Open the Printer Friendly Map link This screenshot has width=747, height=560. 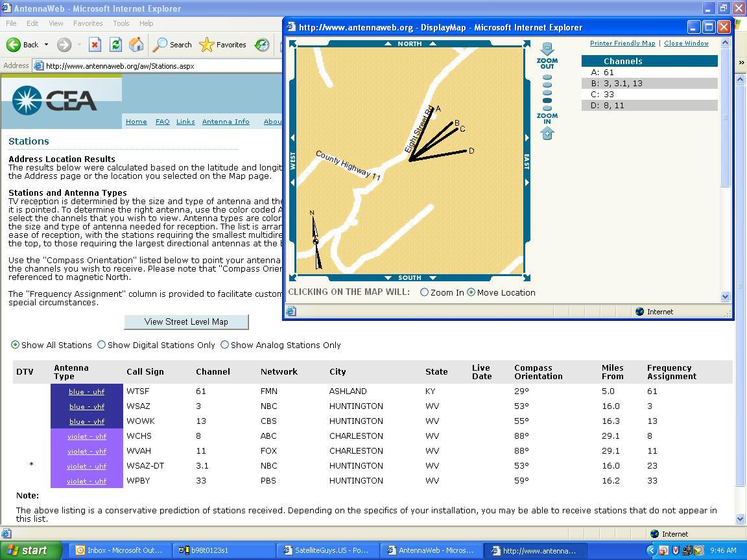pyautogui.click(x=622, y=43)
